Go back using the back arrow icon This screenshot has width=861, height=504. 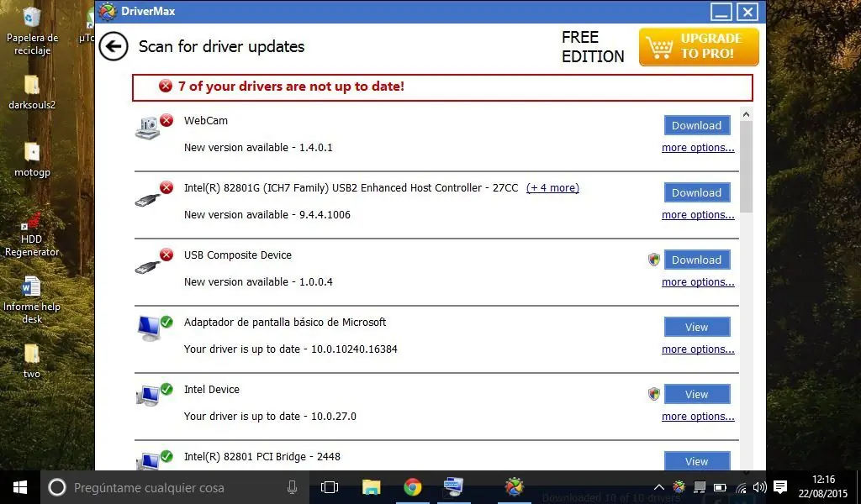[x=114, y=46]
